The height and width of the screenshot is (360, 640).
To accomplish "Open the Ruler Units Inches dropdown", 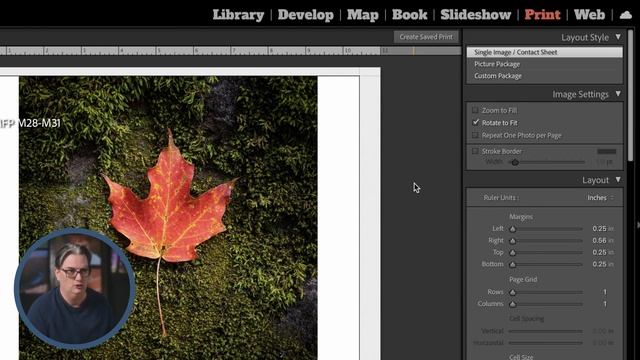I will (600, 198).
